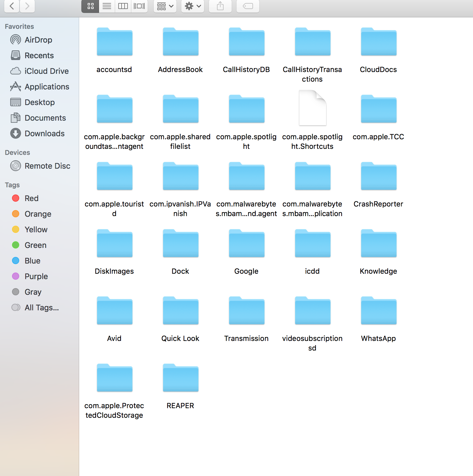The image size is (473, 476).
Task: Go forward with the right arrow button
Action: pyautogui.click(x=27, y=6)
